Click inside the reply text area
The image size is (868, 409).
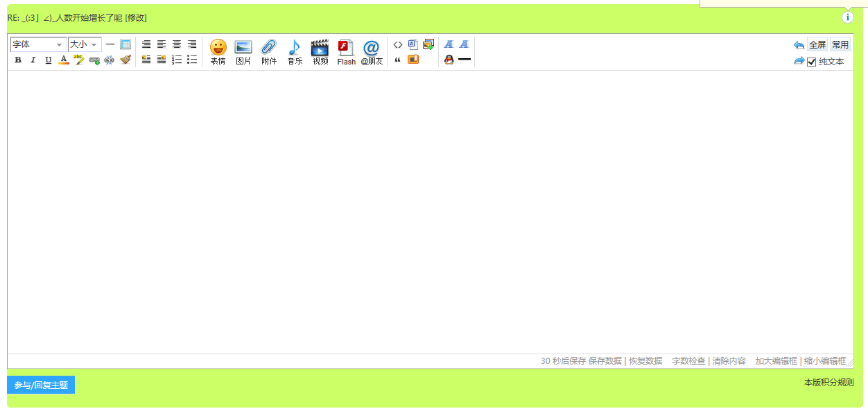point(430,212)
